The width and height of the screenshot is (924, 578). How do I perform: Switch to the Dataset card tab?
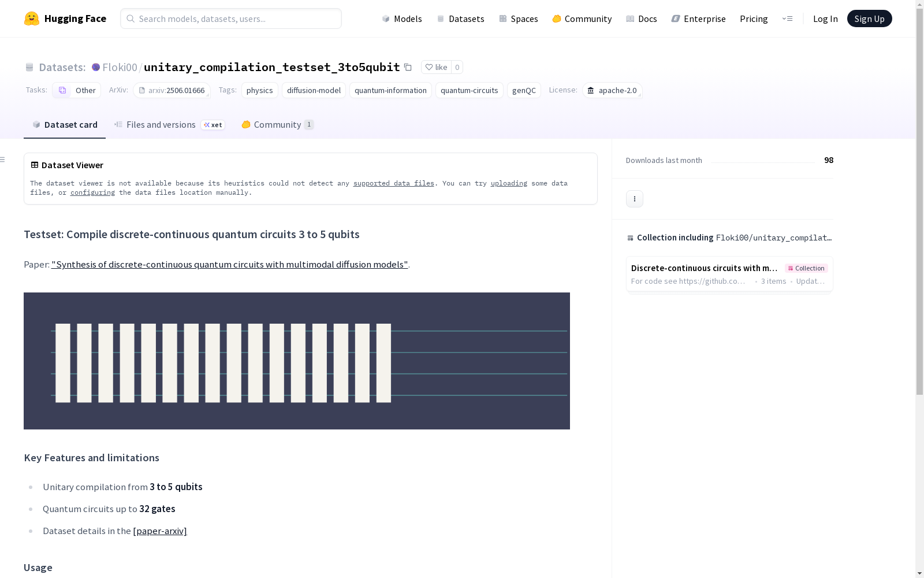point(65,124)
